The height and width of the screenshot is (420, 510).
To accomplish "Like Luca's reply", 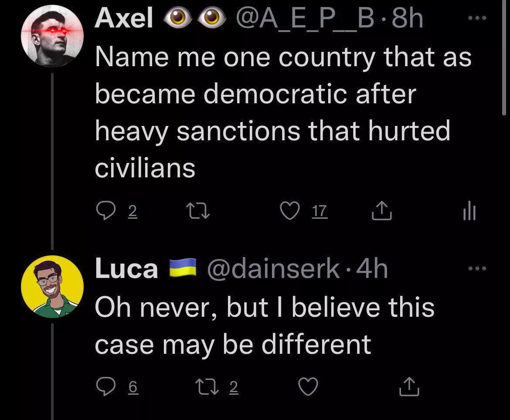I will [x=308, y=387].
